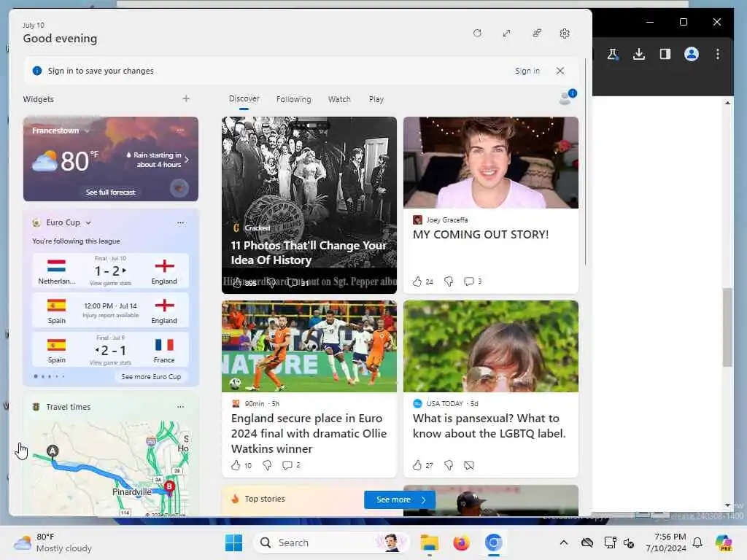
Task: Toggle Chrome side panel icon
Action: pos(665,54)
